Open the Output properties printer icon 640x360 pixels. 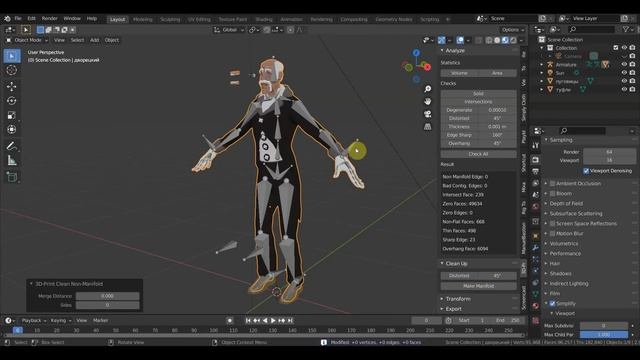536,171
